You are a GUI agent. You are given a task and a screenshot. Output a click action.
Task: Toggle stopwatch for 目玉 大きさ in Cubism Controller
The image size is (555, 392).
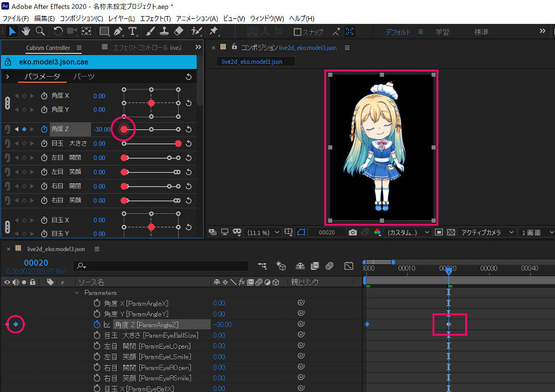click(44, 143)
